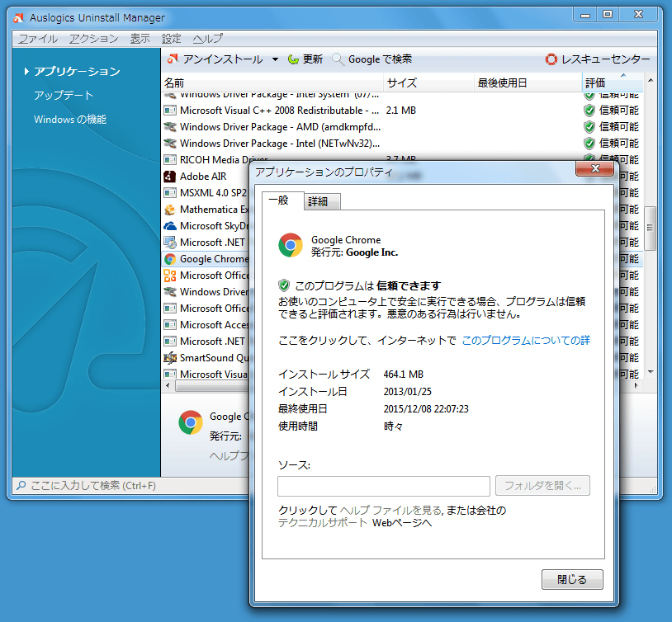Click the Google Chrome icon in list
Viewport: 672px width, 622px height.
[170, 259]
